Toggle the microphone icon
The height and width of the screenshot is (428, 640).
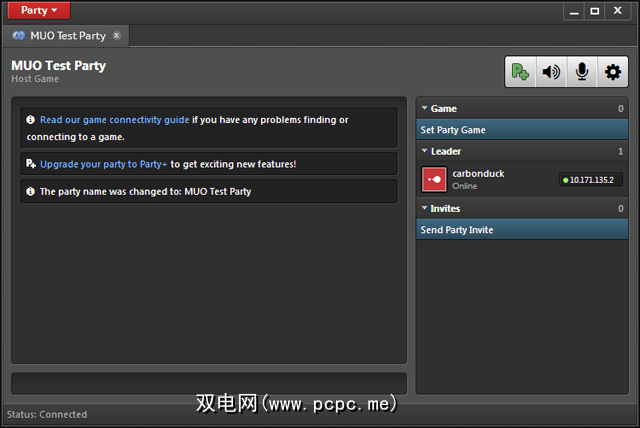point(582,72)
